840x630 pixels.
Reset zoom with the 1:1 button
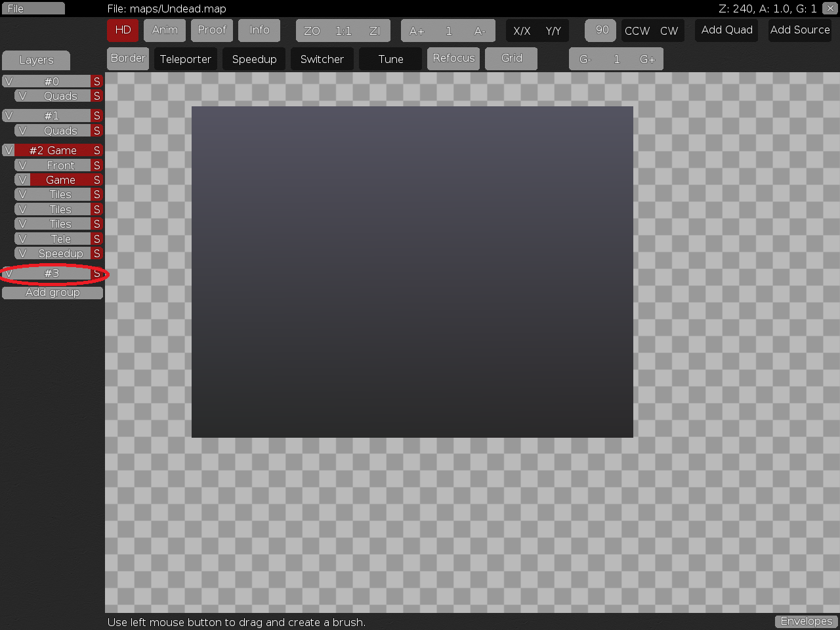click(x=343, y=31)
